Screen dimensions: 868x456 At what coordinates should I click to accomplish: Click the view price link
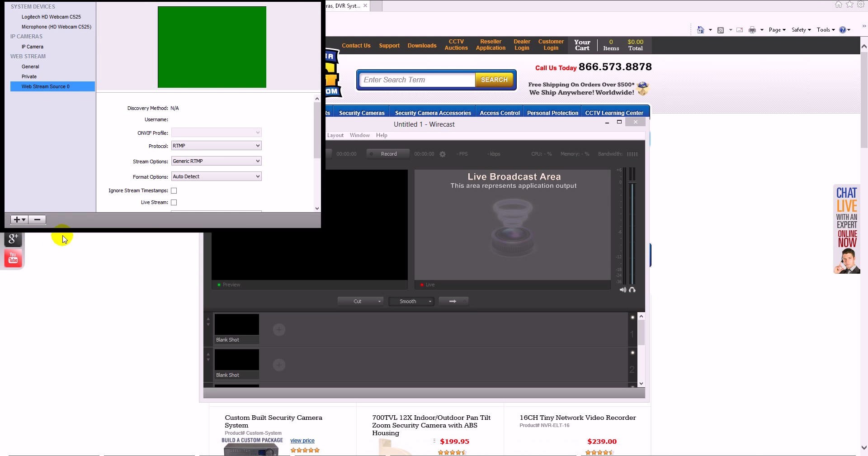pos(302,441)
